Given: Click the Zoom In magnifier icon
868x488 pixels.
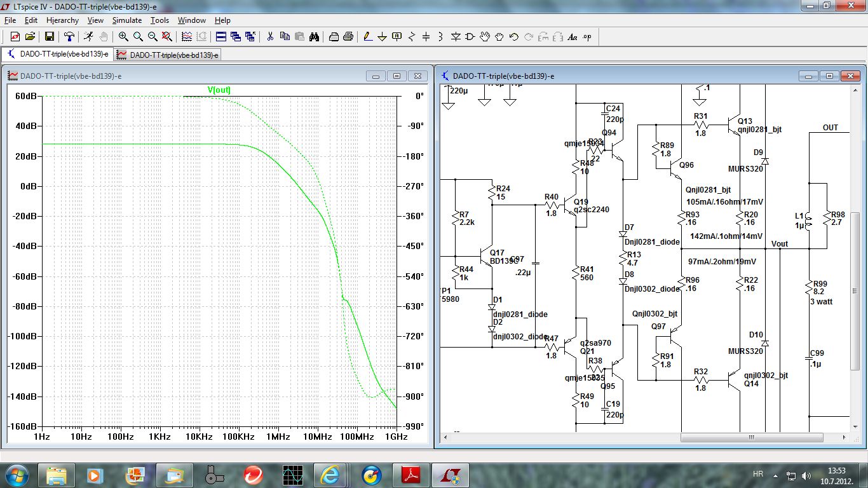Looking at the screenshot, I should 123,37.
